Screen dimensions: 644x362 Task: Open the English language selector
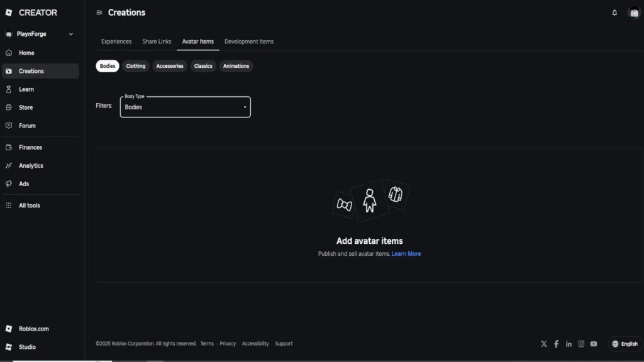click(x=625, y=344)
